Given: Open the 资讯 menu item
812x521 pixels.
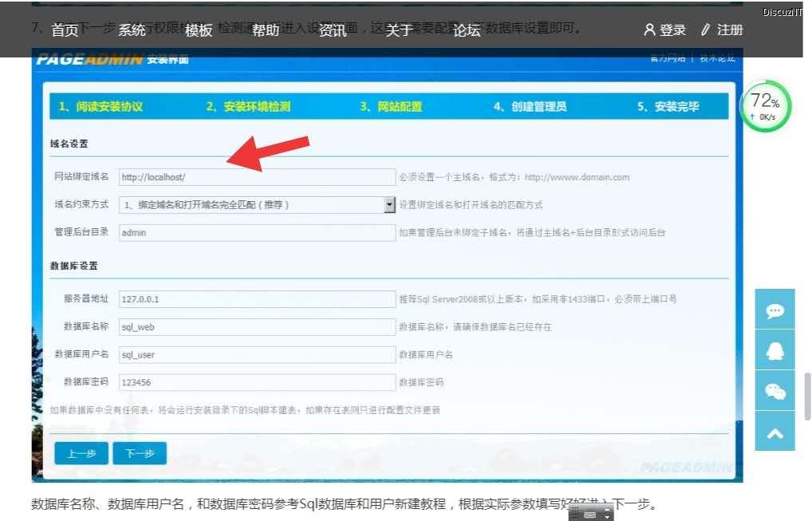Looking at the screenshot, I should click(x=333, y=30).
